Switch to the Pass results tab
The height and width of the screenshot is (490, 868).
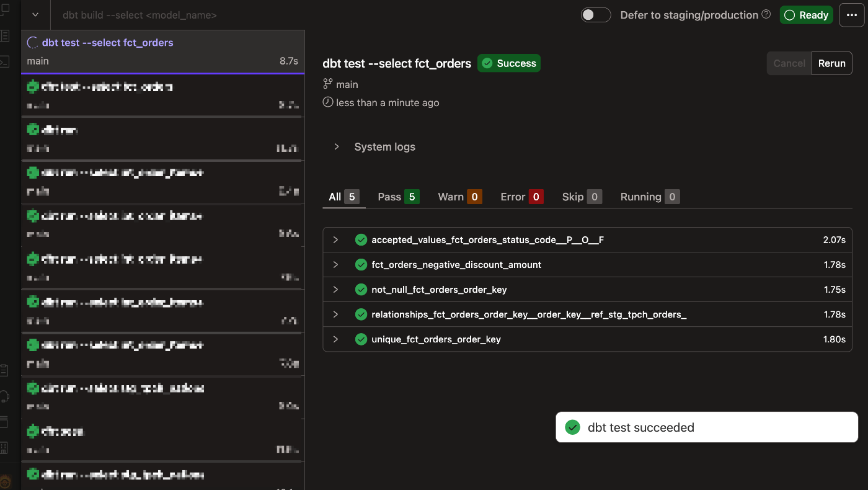pyautogui.click(x=399, y=197)
